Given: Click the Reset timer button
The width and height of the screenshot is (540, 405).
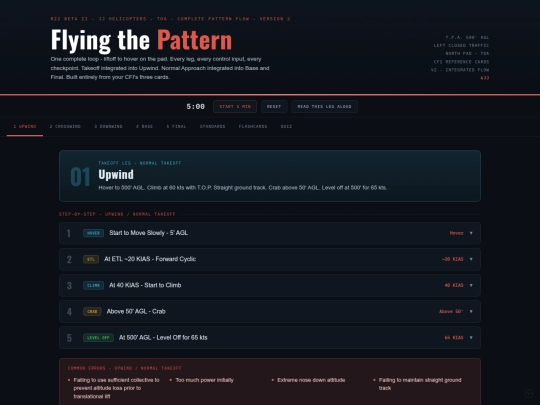Looking at the screenshot, I should [274, 107].
